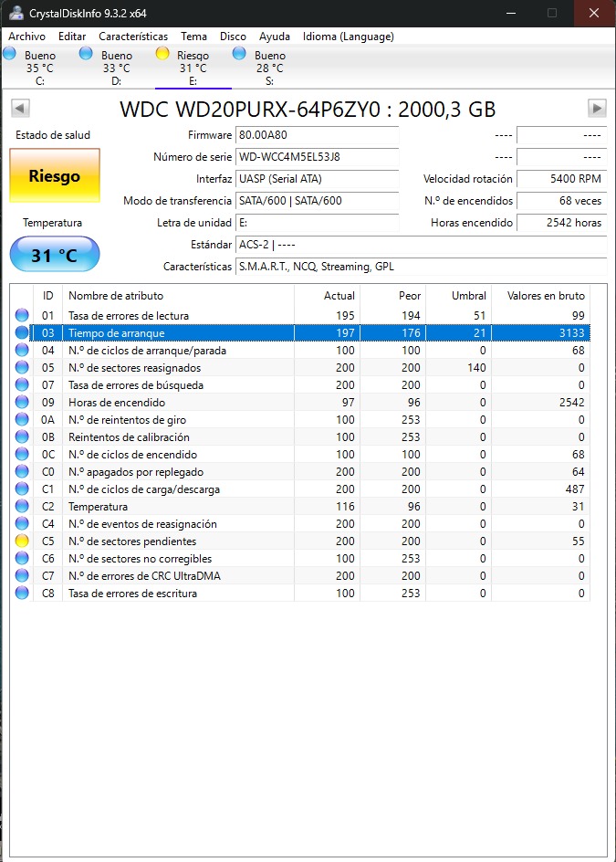The width and height of the screenshot is (616, 862).
Task: Click raw value 55 in sectores pendientes row
Action: click(578, 541)
